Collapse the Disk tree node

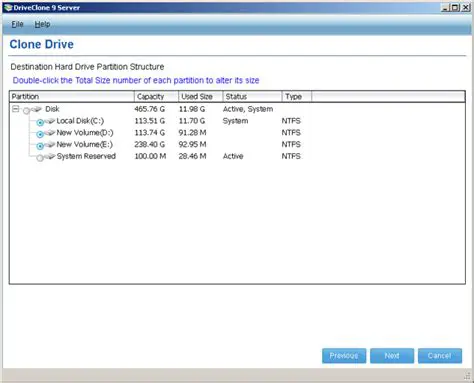pos(15,109)
